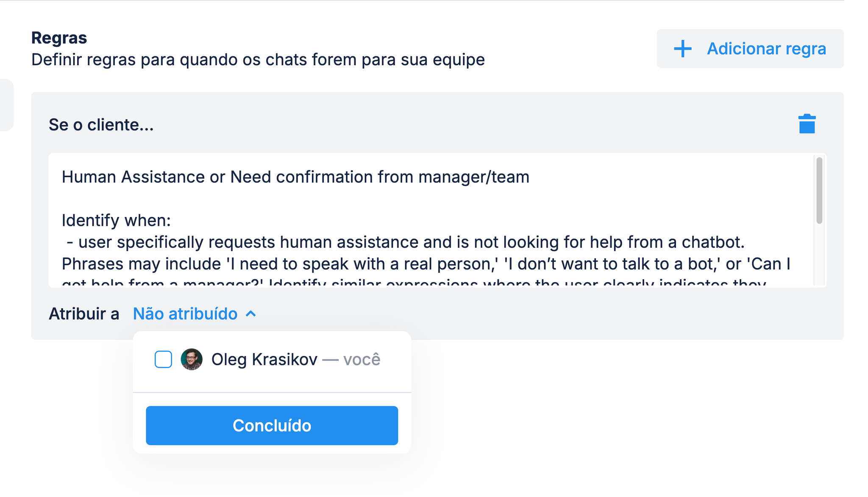The image size is (868, 497).
Task: Click the trash icon to delete rule
Action: pos(807,124)
